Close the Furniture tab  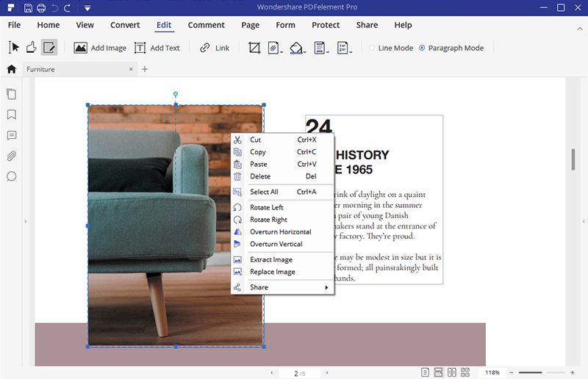pyautogui.click(x=131, y=69)
